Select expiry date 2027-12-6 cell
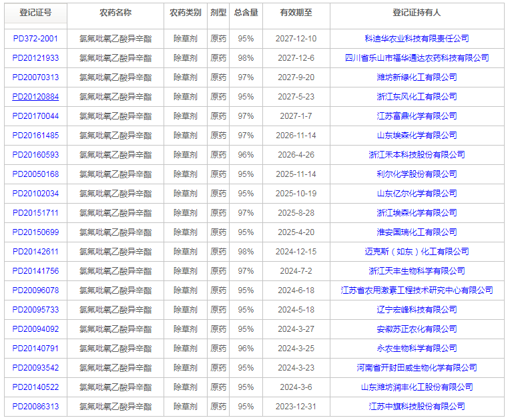 point(296,58)
